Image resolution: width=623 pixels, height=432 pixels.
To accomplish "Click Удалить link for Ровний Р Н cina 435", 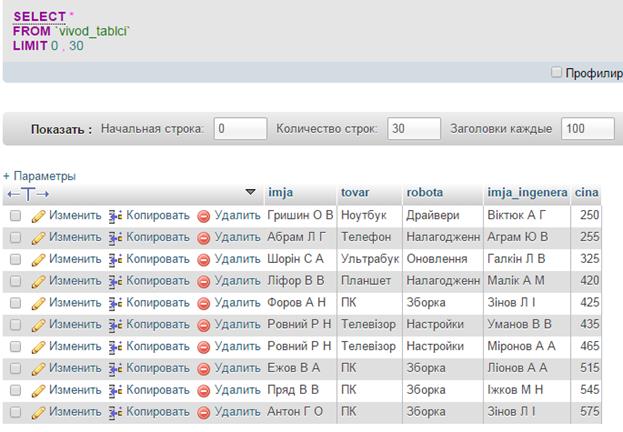I will tap(237, 324).
